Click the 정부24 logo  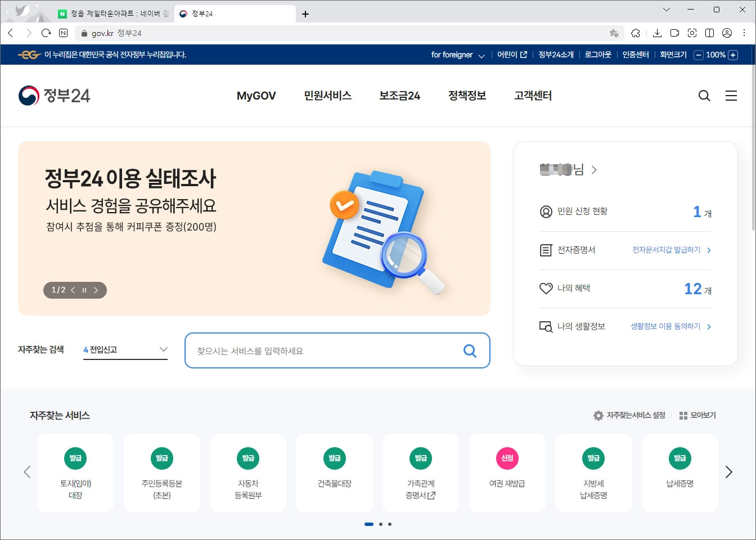point(54,94)
